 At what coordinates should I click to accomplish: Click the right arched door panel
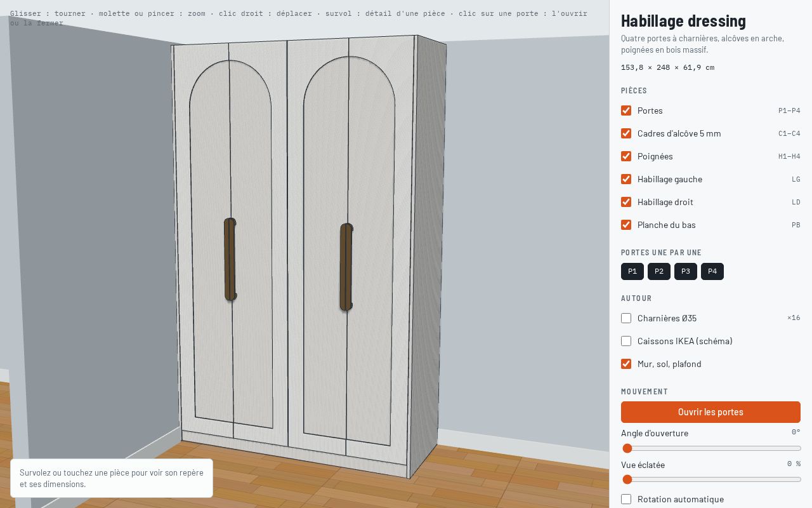coord(349,251)
